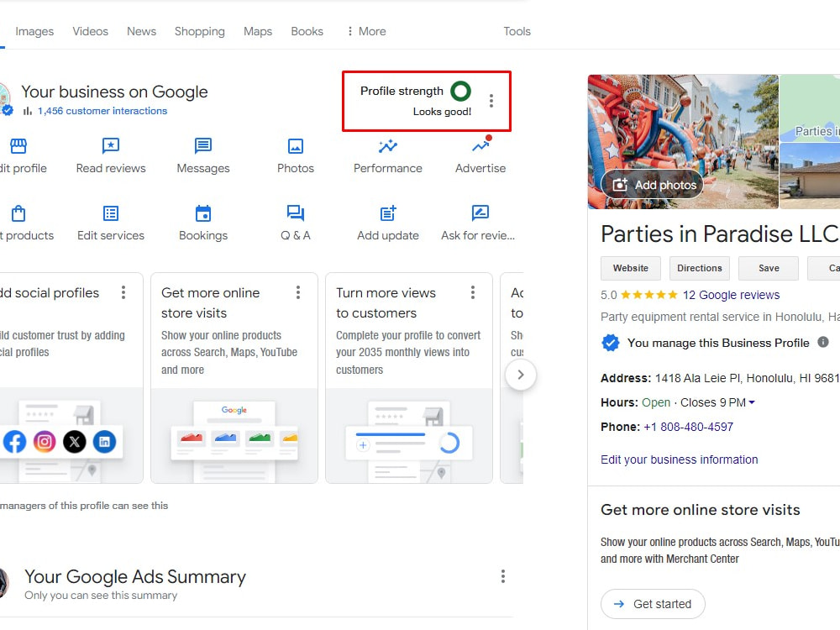The image size is (840, 630).
Task: Click Edit your business information link
Action: pos(679,459)
